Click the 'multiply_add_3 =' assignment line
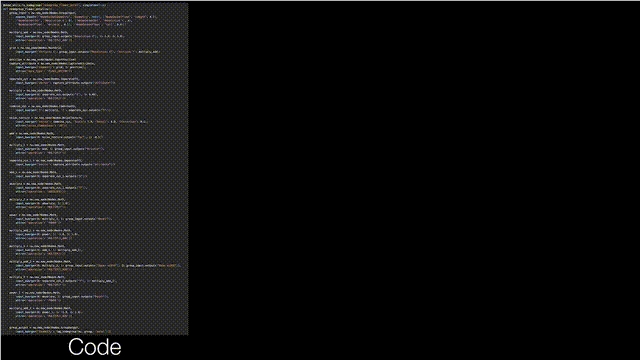The width and height of the screenshot is (640, 360). [x=40, y=308]
